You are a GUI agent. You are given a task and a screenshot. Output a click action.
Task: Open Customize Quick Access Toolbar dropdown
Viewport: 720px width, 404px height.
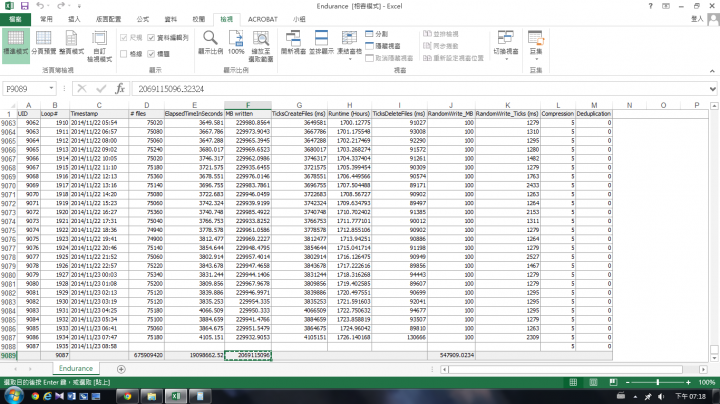click(x=79, y=6)
